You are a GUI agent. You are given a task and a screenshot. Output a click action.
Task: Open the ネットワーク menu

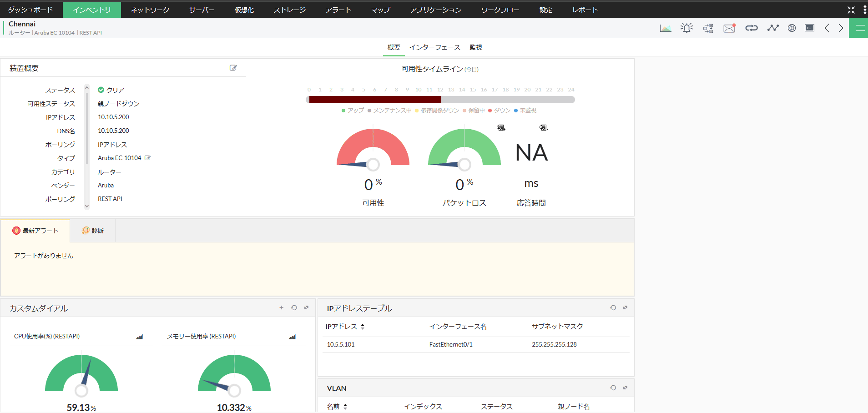150,10
